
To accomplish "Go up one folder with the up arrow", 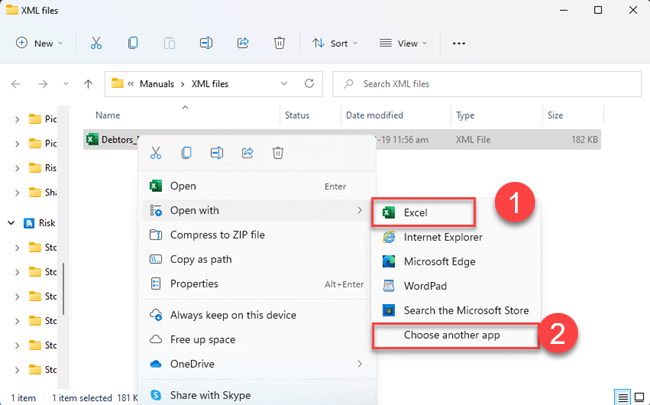I will tap(89, 83).
